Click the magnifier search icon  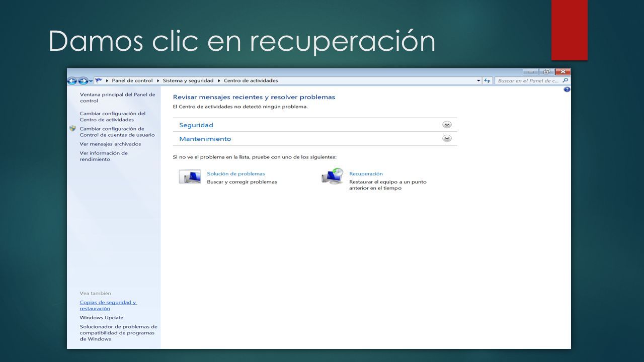566,80
